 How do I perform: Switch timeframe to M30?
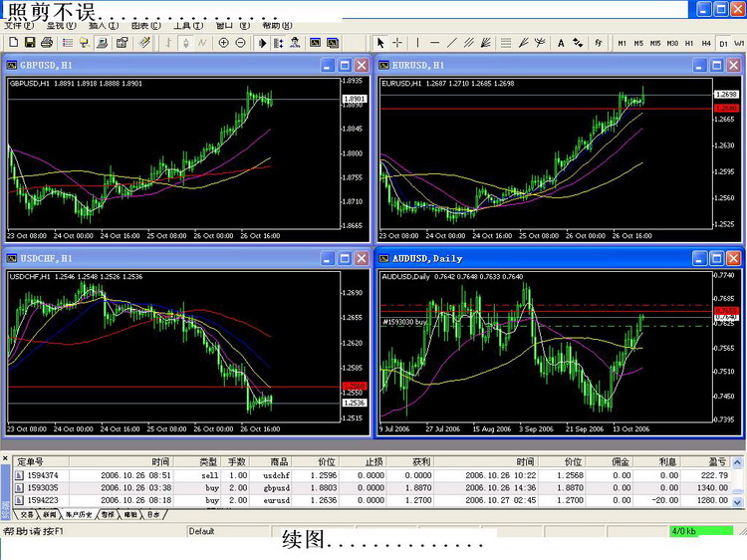pyautogui.click(x=672, y=43)
